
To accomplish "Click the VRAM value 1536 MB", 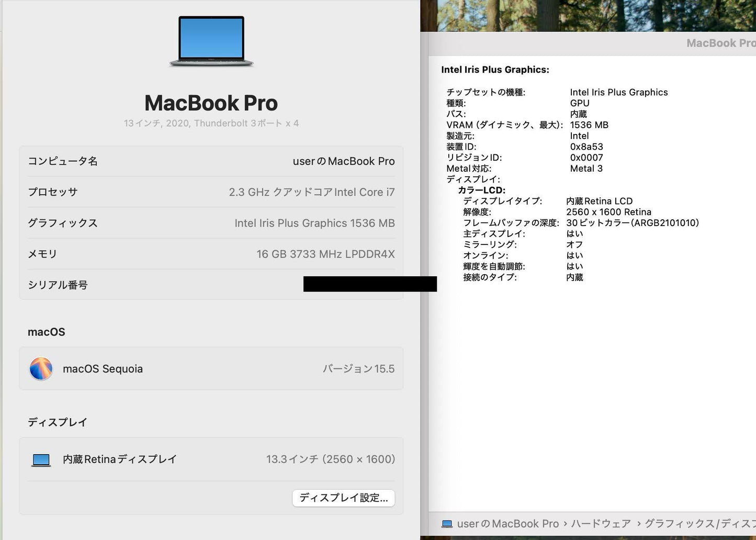I will tap(589, 125).
